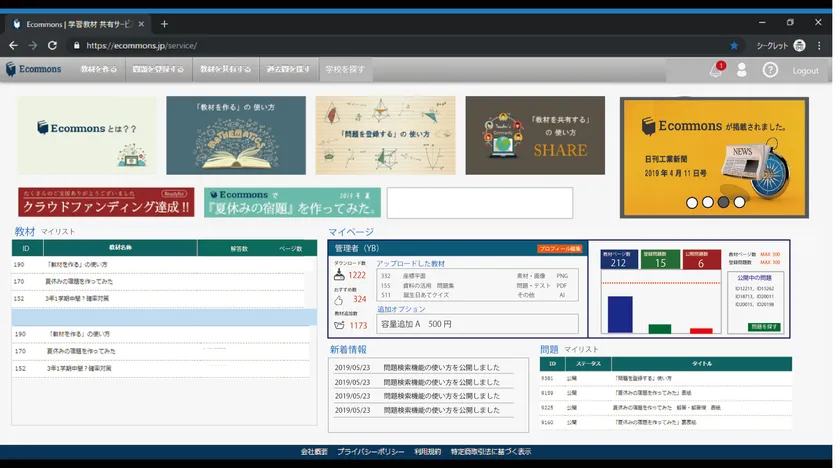
Task: Click the download count icon
Action: pyautogui.click(x=339, y=275)
